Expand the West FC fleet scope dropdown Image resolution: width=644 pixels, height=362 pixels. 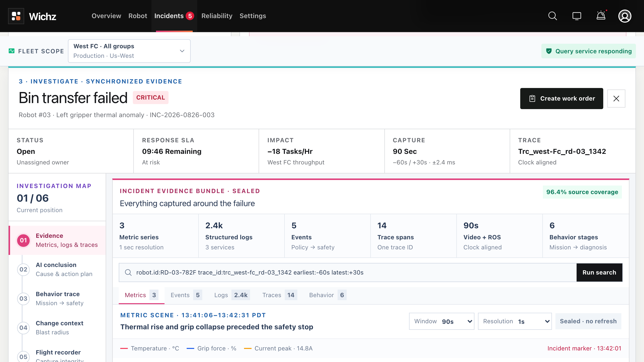click(129, 51)
